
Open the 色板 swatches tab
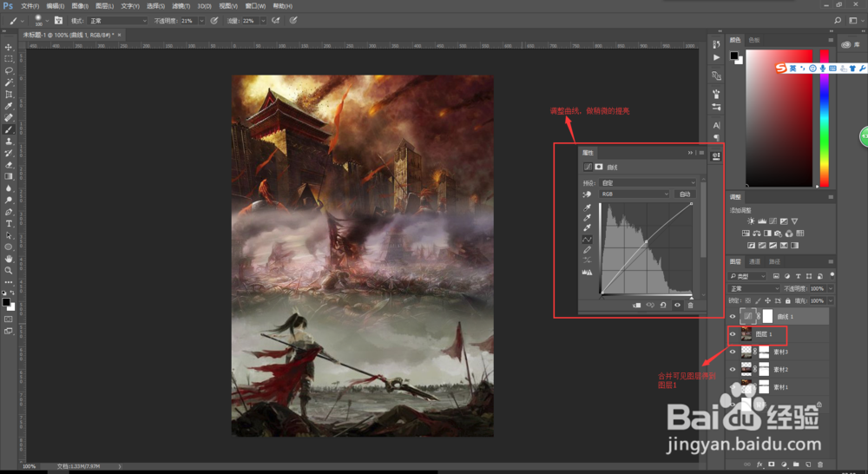pos(754,40)
